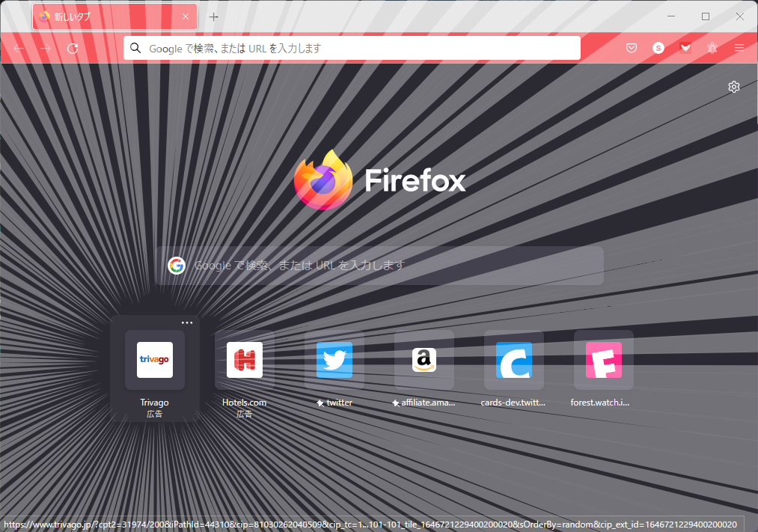Open the Pocket save icon
Image resolution: width=758 pixels, height=532 pixels.
coord(631,48)
